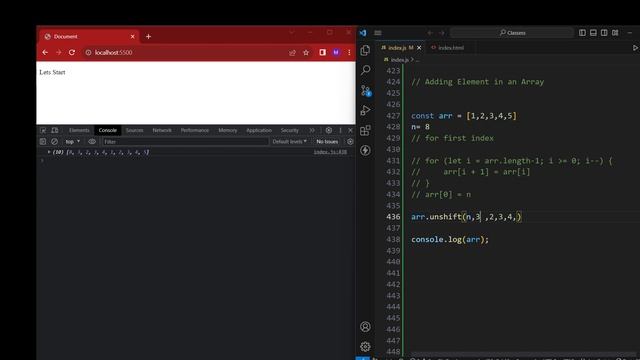
Task: Select the Document tab in Chrome
Action: (89, 36)
